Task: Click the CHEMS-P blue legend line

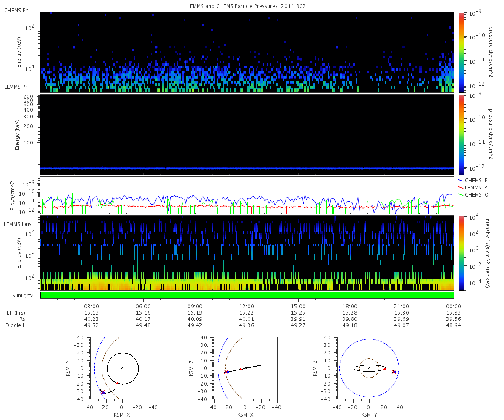Action: point(460,180)
